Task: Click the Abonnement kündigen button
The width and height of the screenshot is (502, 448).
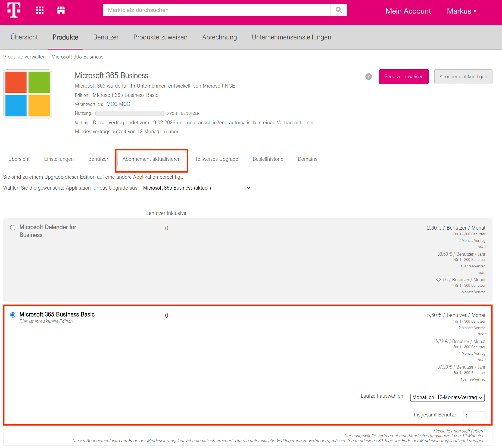Action: tap(463, 77)
